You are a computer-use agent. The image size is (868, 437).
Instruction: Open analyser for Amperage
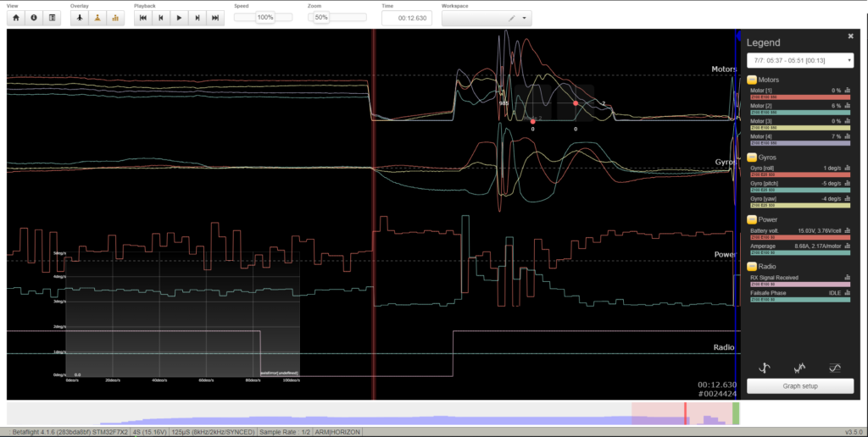coord(848,246)
